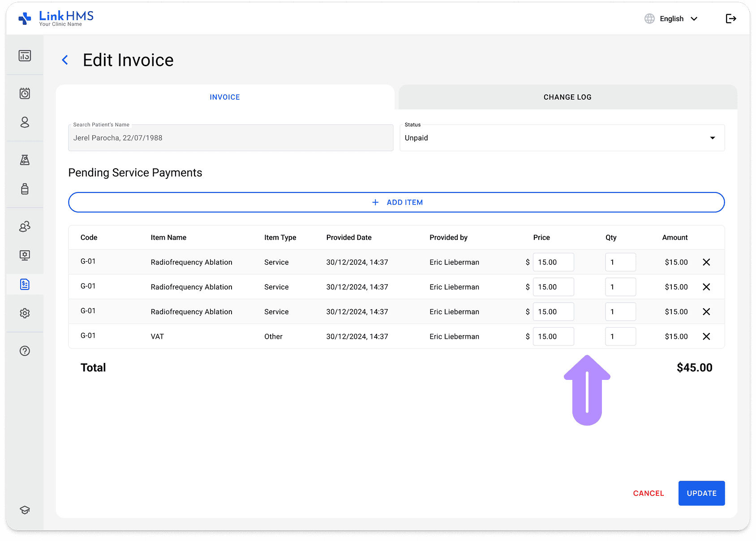Image resolution: width=756 pixels, height=541 pixels.
Task: Open the Laboratory flask icon
Action: [25, 160]
